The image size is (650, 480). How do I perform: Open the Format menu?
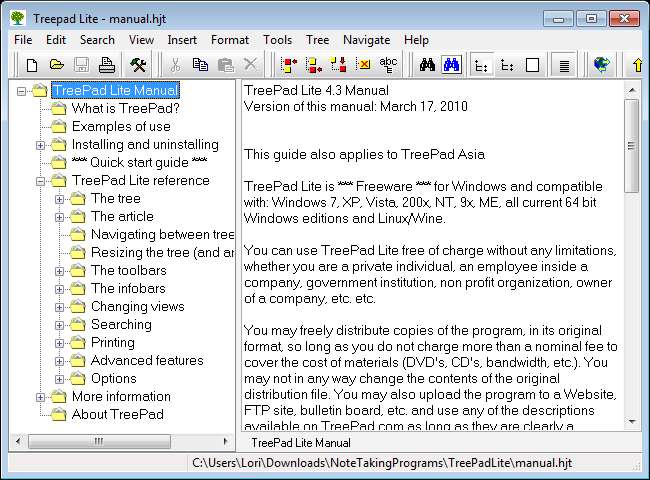pyautogui.click(x=230, y=40)
